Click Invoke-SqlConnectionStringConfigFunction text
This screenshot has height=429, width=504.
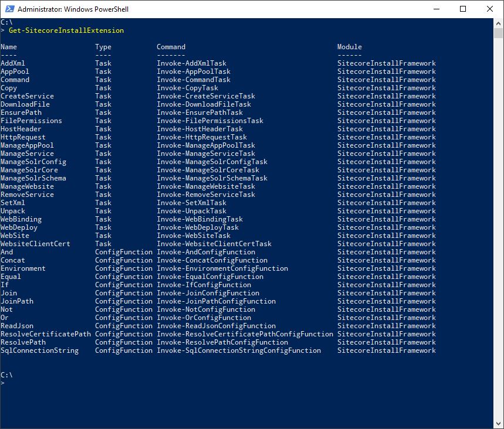tap(238, 350)
